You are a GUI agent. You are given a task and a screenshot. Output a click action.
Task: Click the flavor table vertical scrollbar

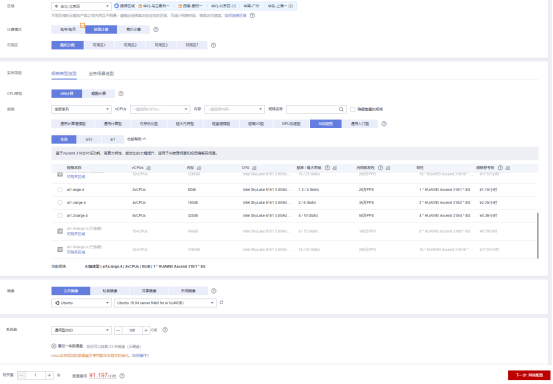click(538, 235)
